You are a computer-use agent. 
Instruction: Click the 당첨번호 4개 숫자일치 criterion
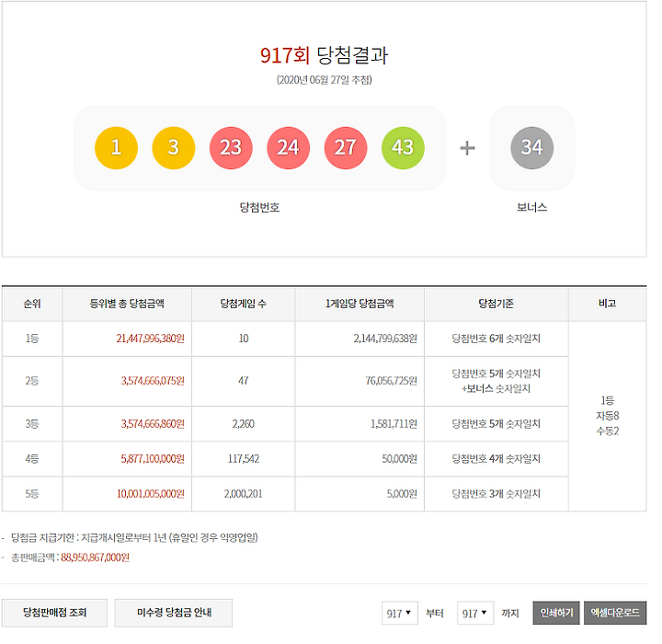click(x=496, y=459)
